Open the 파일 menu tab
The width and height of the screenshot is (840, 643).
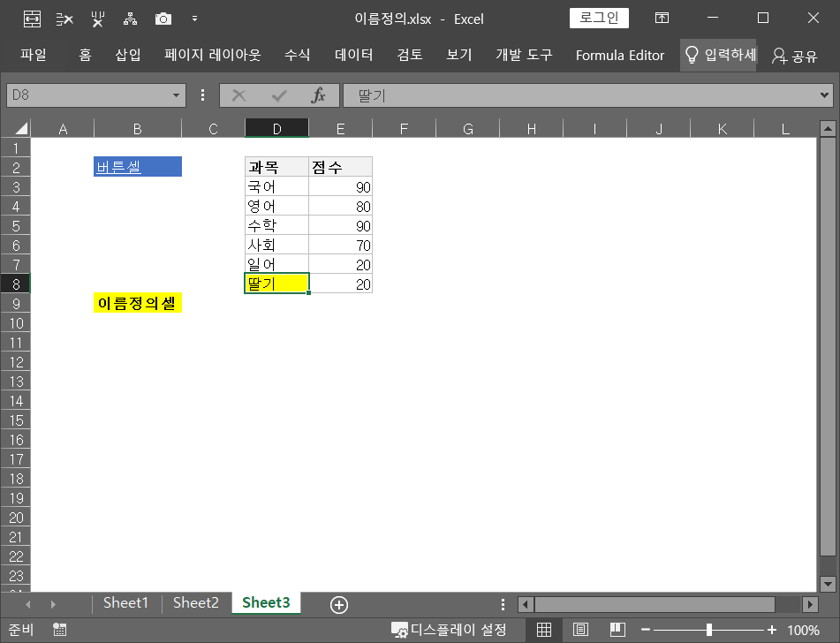pyautogui.click(x=34, y=55)
